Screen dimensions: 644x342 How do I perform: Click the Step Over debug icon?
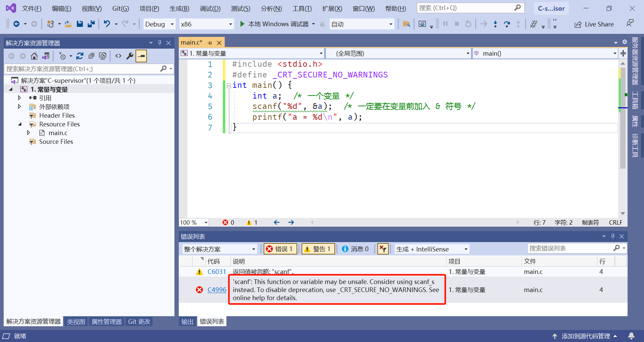[x=507, y=24]
